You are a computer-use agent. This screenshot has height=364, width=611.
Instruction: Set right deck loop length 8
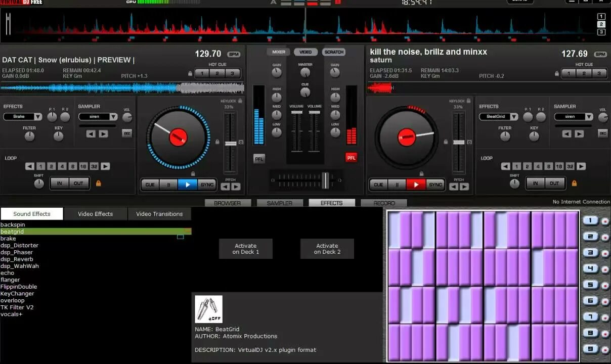click(549, 166)
